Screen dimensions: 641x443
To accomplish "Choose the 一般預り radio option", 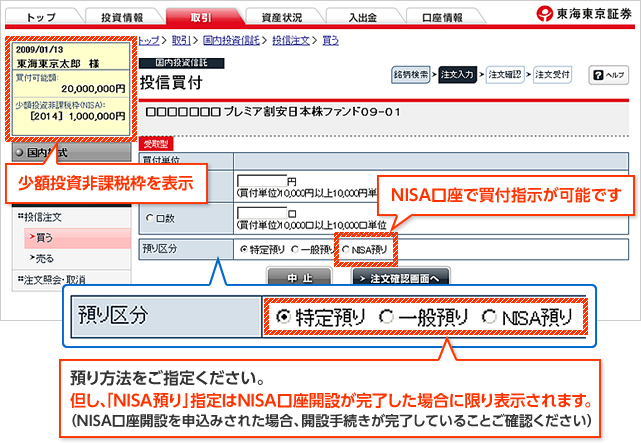I will click(295, 249).
